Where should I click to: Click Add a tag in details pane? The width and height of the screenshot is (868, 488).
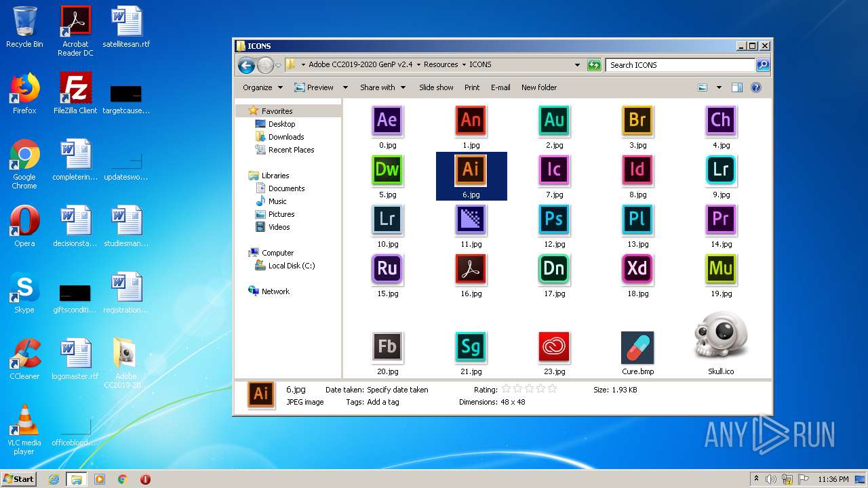pyautogui.click(x=382, y=402)
